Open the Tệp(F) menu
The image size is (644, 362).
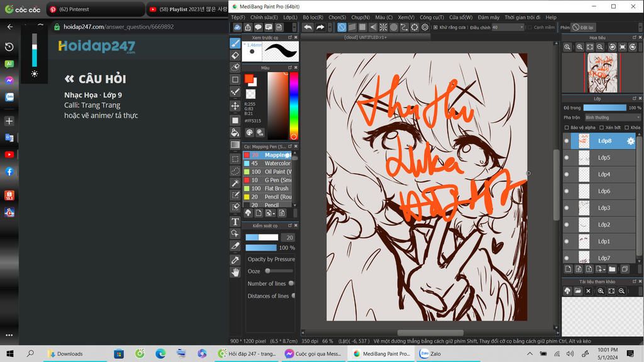click(x=238, y=17)
